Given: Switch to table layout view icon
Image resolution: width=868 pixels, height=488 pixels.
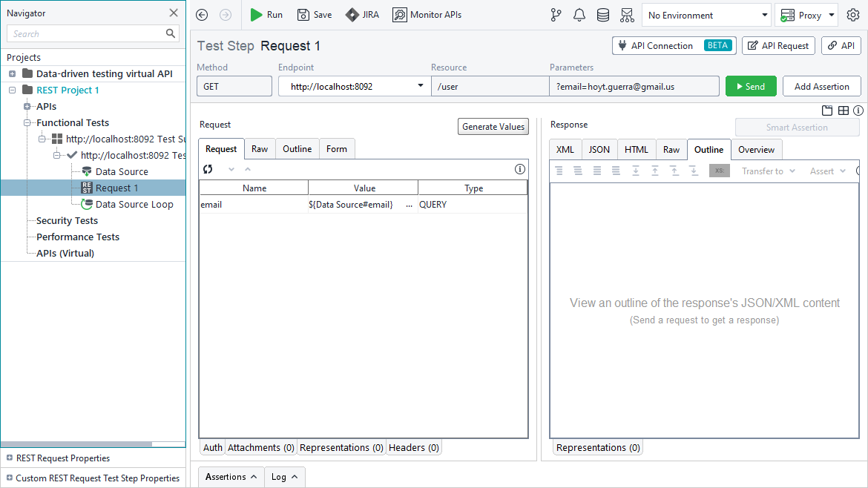Looking at the screenshot, I should point(844,111).
